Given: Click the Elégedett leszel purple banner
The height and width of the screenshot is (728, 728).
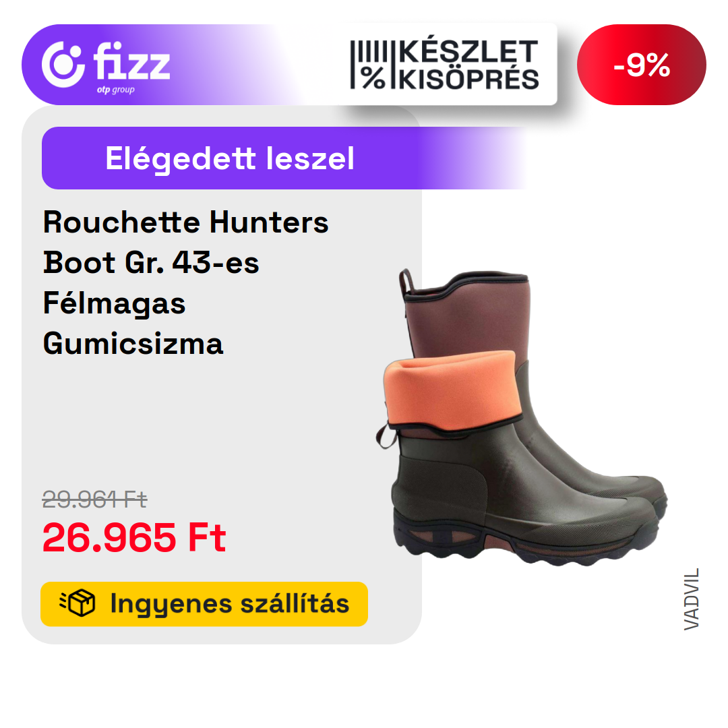Looking at the screenshot, I should tap(284, 158).
